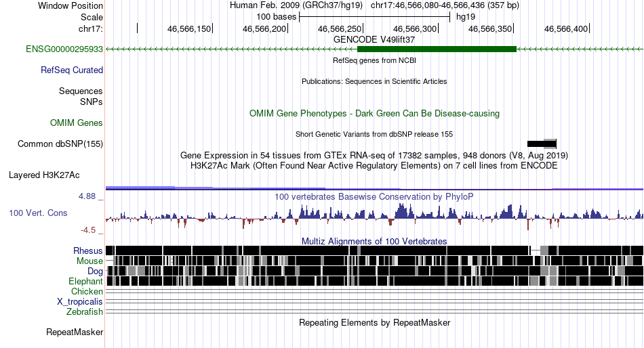The width and height of the screenshot is (644, 348).
Task: Click the 100 Vert. Cons track label
Action: pos(38,213)
